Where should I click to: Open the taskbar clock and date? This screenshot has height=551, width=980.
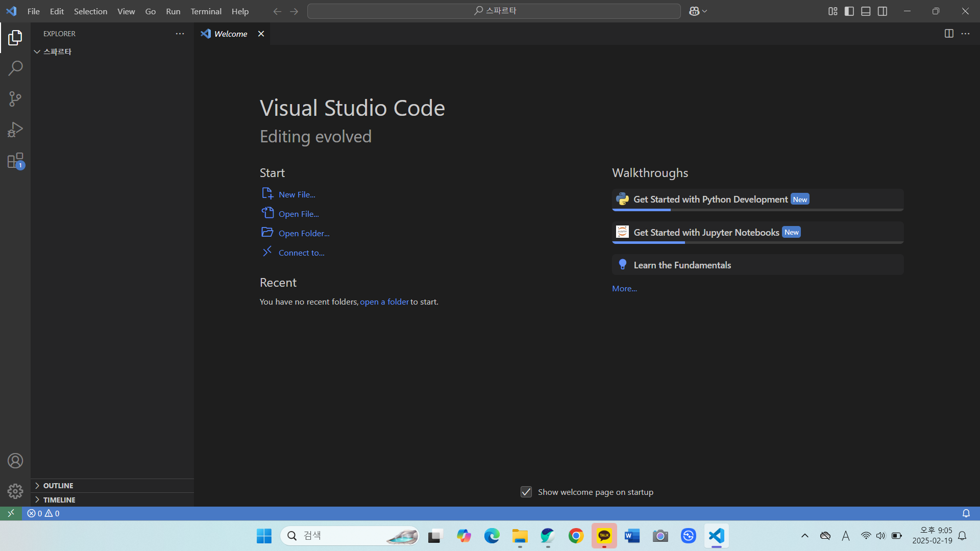click(932, 536)
